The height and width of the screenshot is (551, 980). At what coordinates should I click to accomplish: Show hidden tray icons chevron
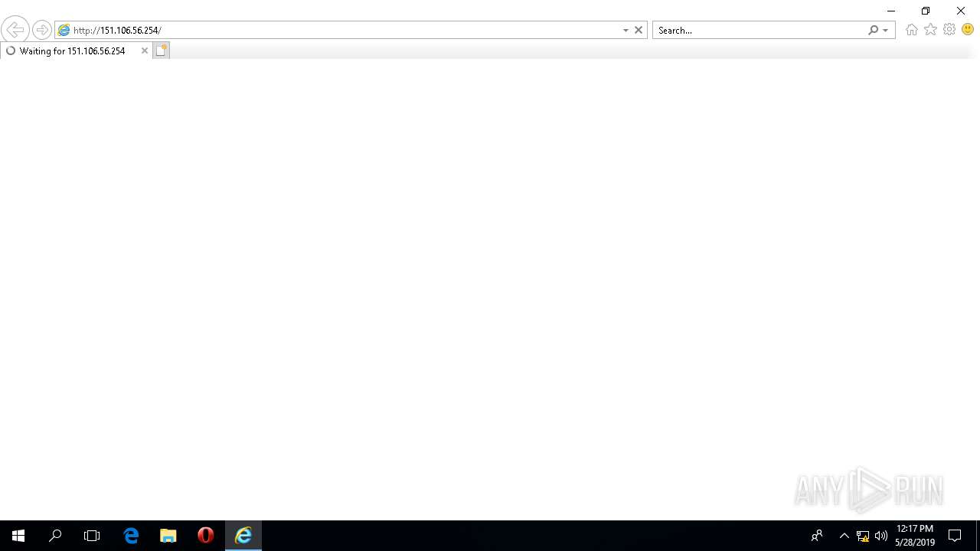(844, 536)
